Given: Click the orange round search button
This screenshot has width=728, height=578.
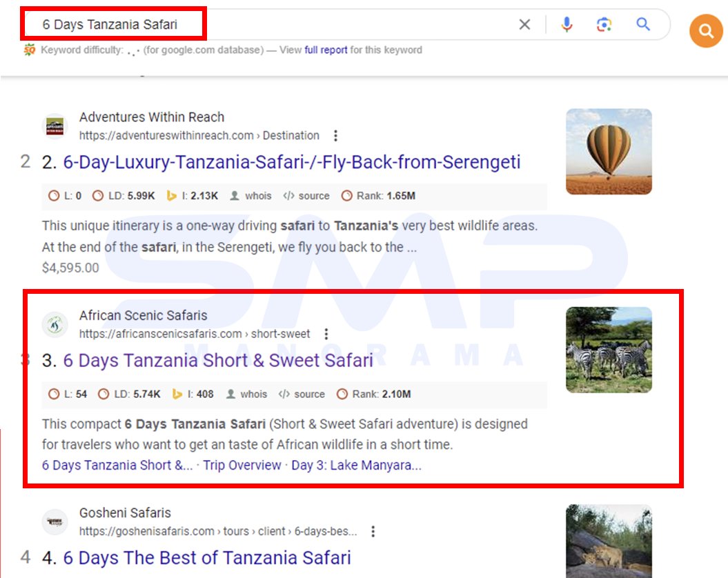Looking at the screenshot, I should (x=706, y=31).
